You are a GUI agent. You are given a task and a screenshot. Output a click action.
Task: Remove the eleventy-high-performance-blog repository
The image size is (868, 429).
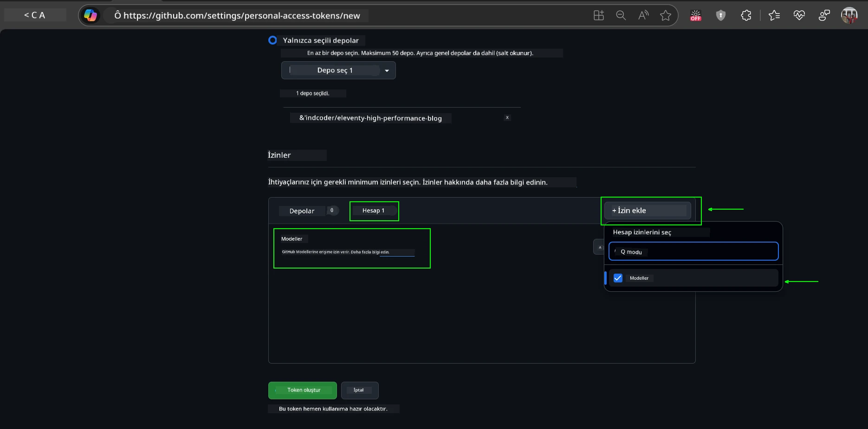tap(507, 118)
